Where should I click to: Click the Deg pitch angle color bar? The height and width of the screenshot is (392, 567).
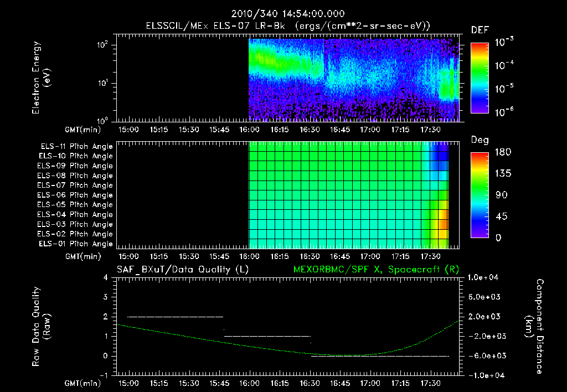[480, 195]
